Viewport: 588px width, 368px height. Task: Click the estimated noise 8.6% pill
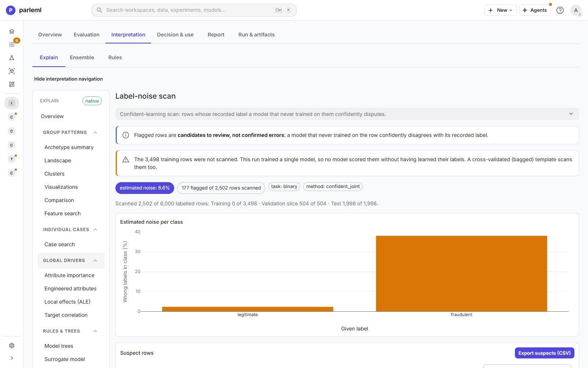point(144,188)
